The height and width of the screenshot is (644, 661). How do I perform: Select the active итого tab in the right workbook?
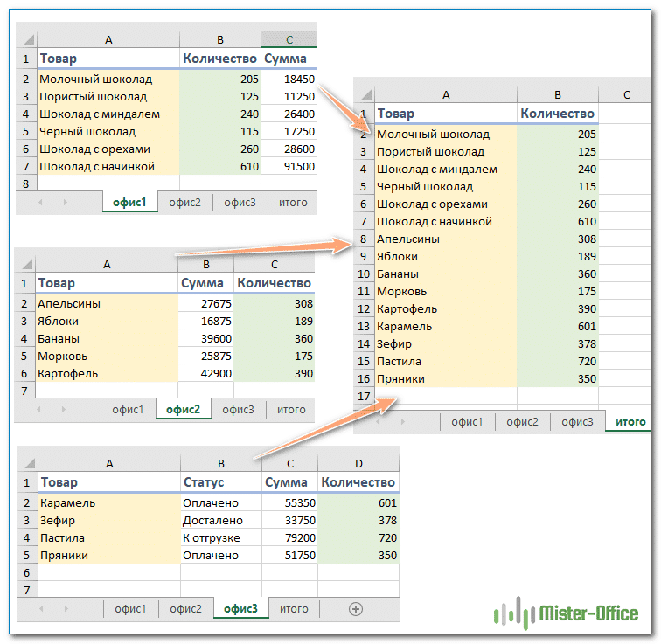click(630, 421)
